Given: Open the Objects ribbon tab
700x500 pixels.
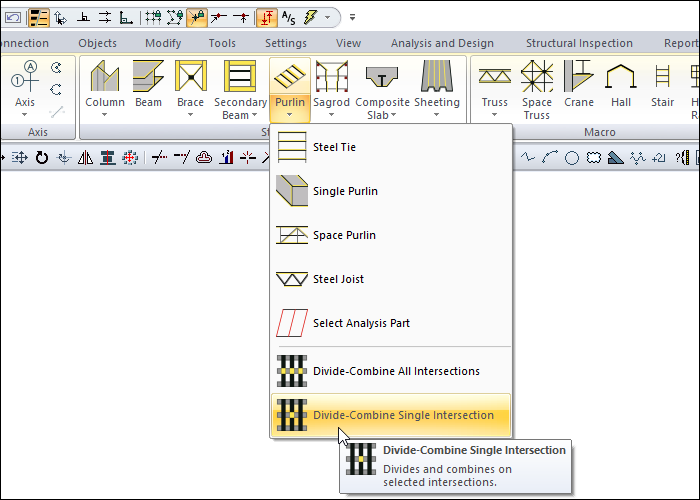Looking at the screenshot, I should click(97, 43).
